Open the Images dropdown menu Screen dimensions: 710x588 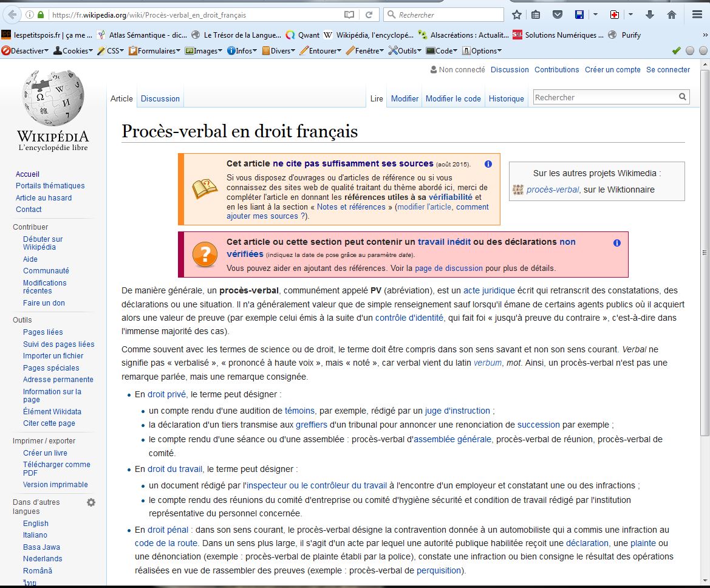pyautogui.click(x=204, y=51)
